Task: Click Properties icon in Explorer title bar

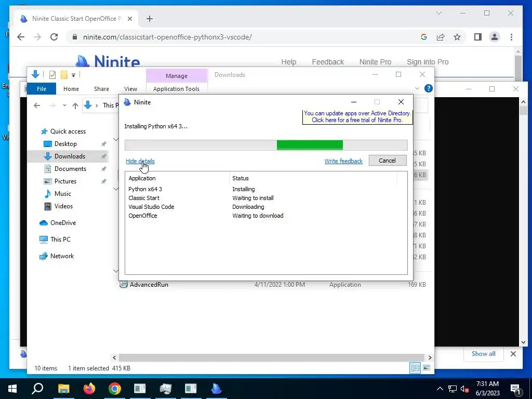Action: click(52, 75)
